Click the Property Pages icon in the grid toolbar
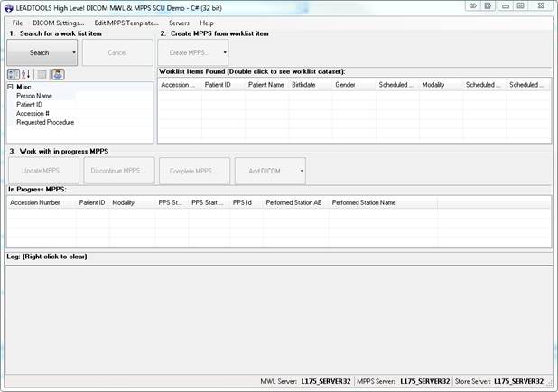The height and width of the screenshot is (392, 558). (42, 74)
